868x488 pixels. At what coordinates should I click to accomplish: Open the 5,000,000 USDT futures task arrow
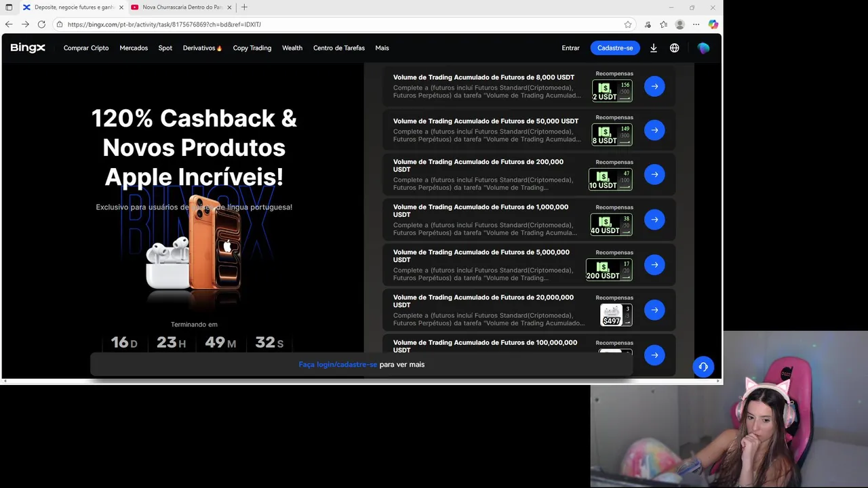pos(654,265)
